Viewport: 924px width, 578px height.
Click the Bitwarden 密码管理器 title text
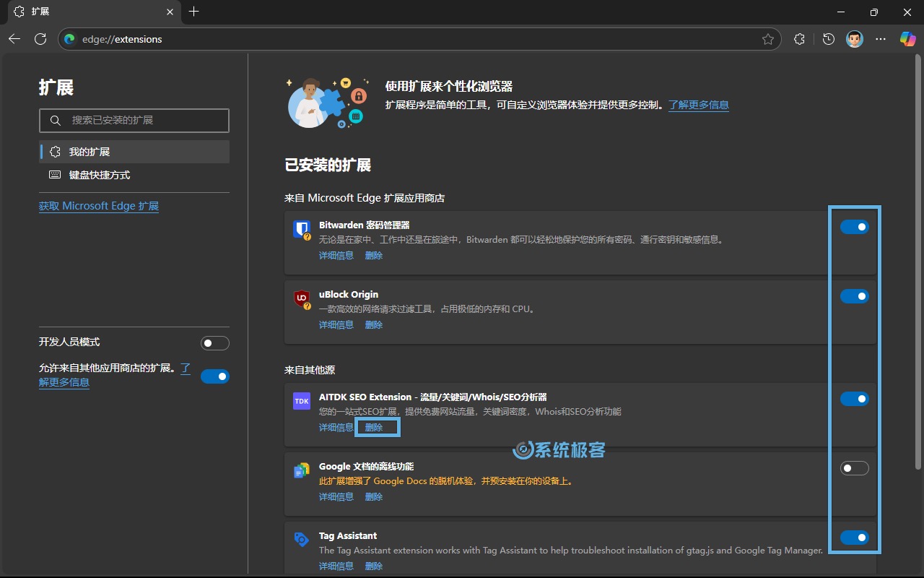(365, 225)
